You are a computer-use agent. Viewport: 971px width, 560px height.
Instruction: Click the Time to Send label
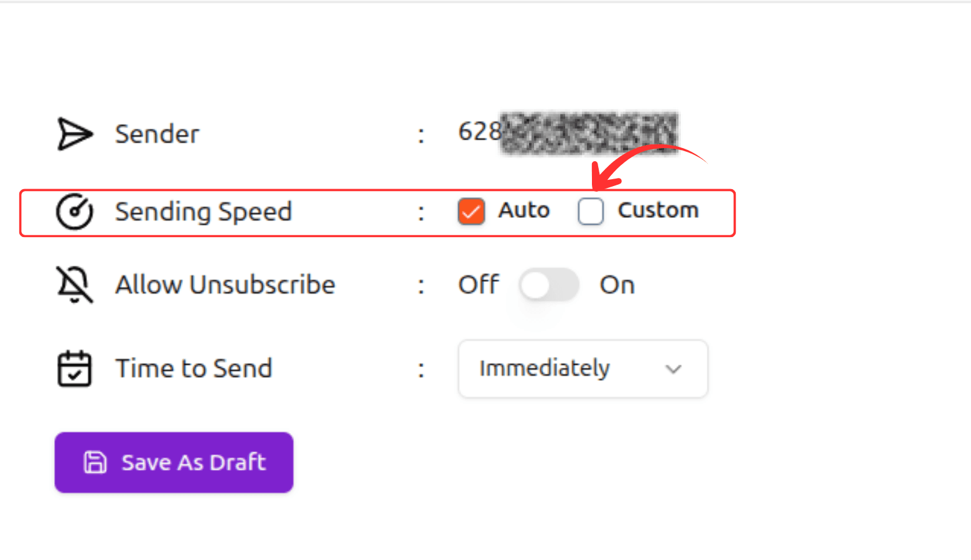pyautogui.click(x=194, y=368)
